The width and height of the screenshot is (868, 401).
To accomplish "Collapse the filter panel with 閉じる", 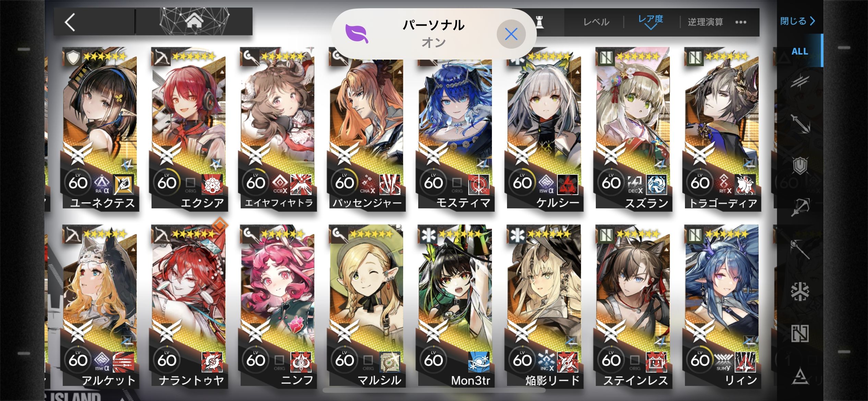I will click(x=797, y=21).
